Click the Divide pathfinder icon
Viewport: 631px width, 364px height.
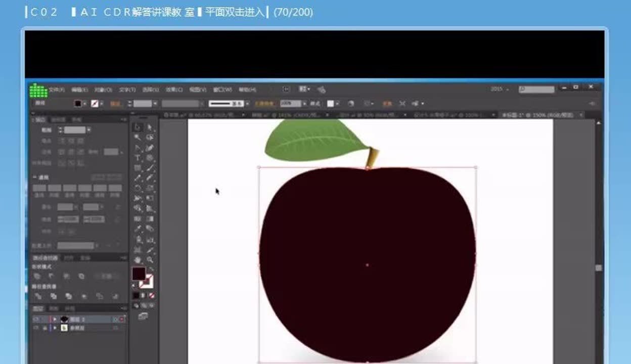38,296
